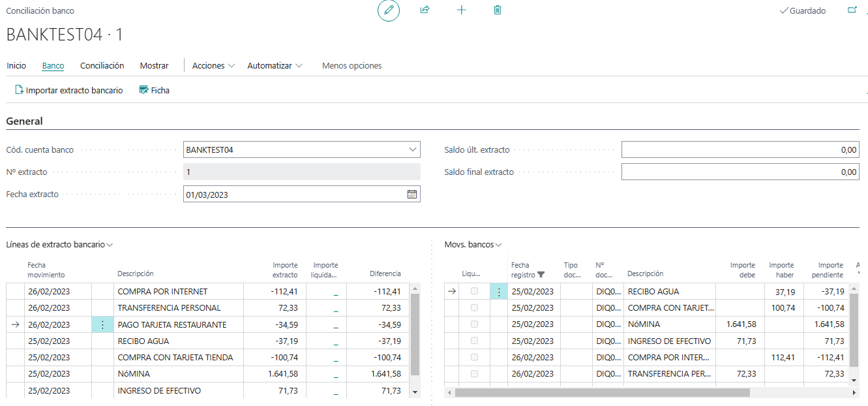This screenshot has width=868, height=406.
Task: Open calendar picker for Fecha extracto
Action: click(412, 195)
